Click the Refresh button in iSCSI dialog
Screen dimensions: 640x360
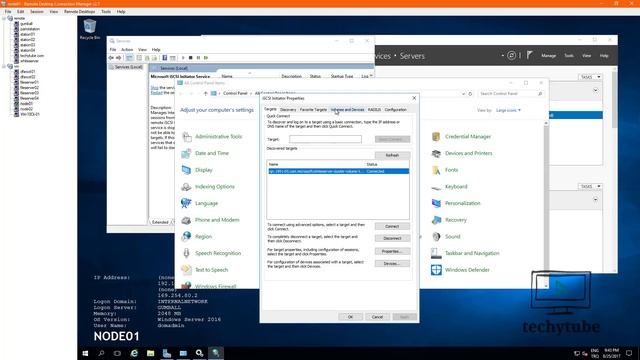(392, 156)
